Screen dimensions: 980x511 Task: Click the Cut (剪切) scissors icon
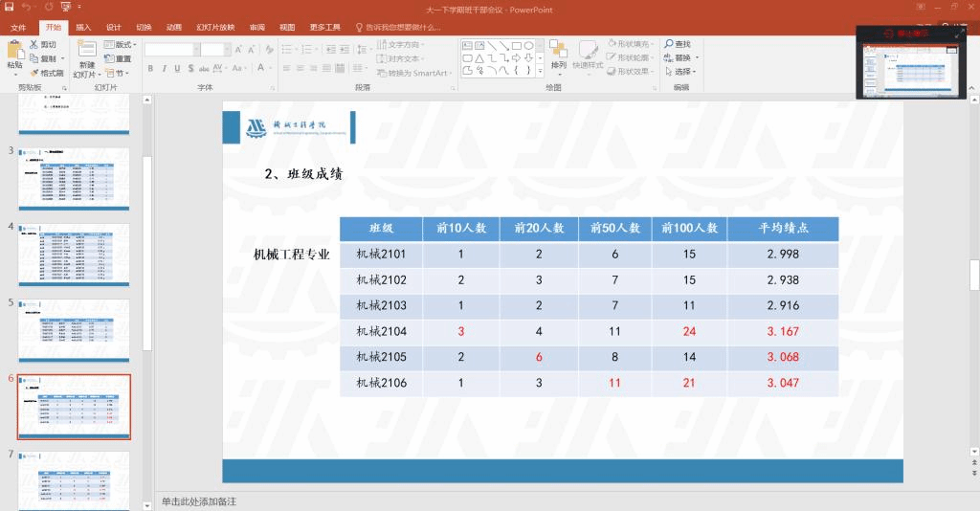pos(34,45)
